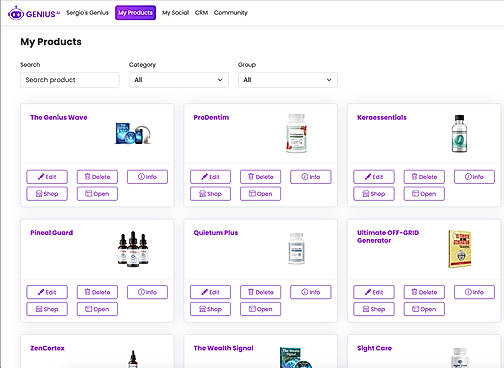The width and height of the screenshot is (504, 368).
Task: Open the Quietum Plus title link
Action: (x=216, y=233)
